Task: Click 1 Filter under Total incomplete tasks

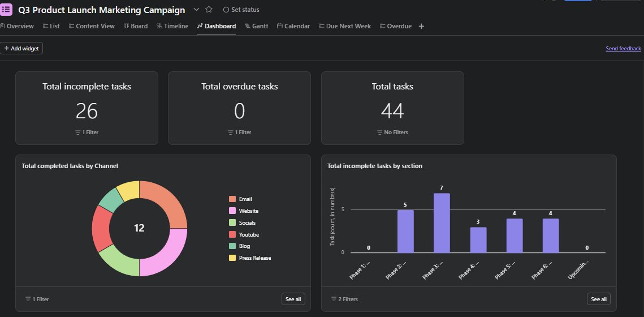Action: tap(87, 132)
